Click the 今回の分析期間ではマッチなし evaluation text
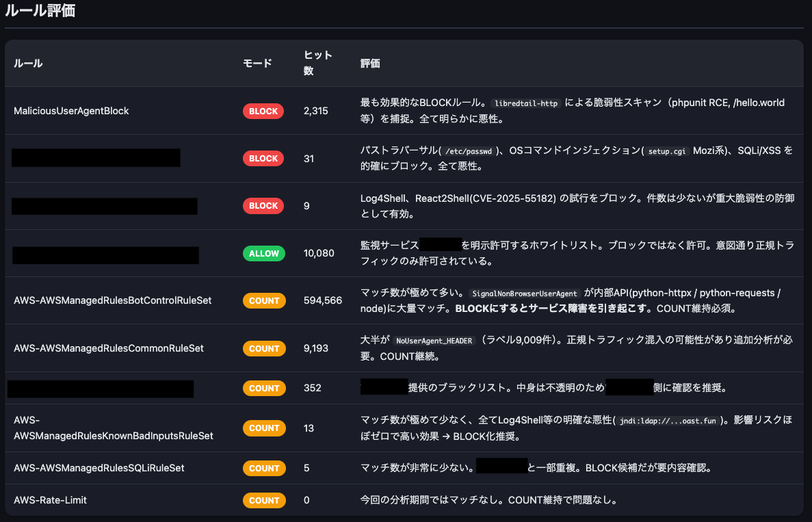The height and width of the screenshot is (522, 812). [x=489, y=500]
